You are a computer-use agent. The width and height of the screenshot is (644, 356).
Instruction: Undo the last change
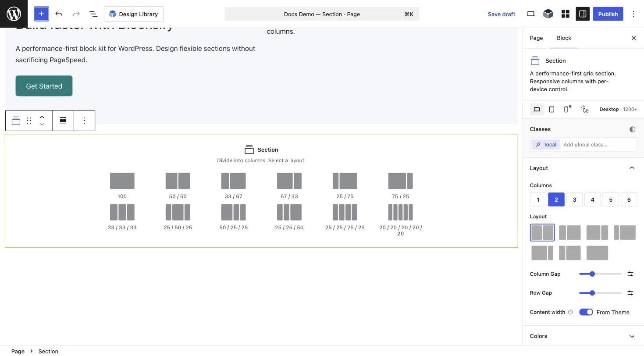click(59, 14)
